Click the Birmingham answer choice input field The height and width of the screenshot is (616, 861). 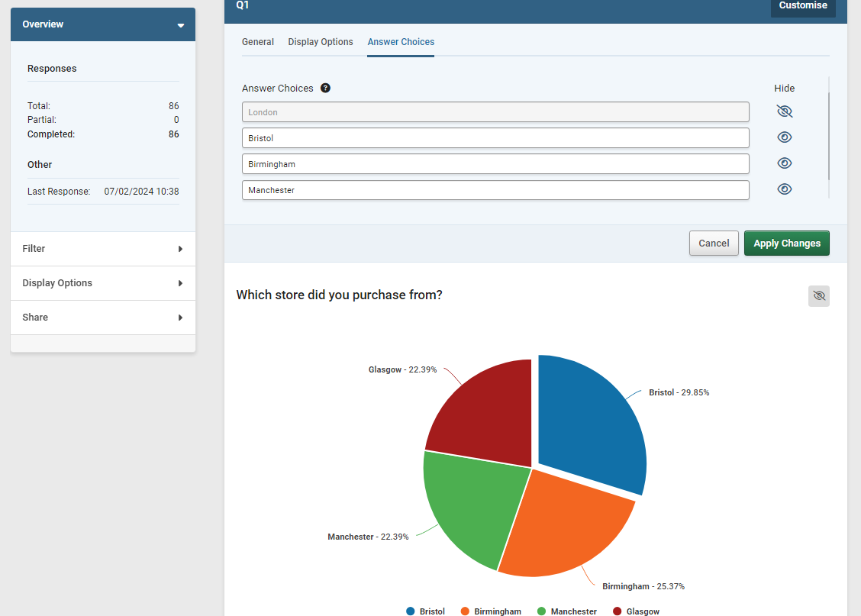[x=495, y=163]
